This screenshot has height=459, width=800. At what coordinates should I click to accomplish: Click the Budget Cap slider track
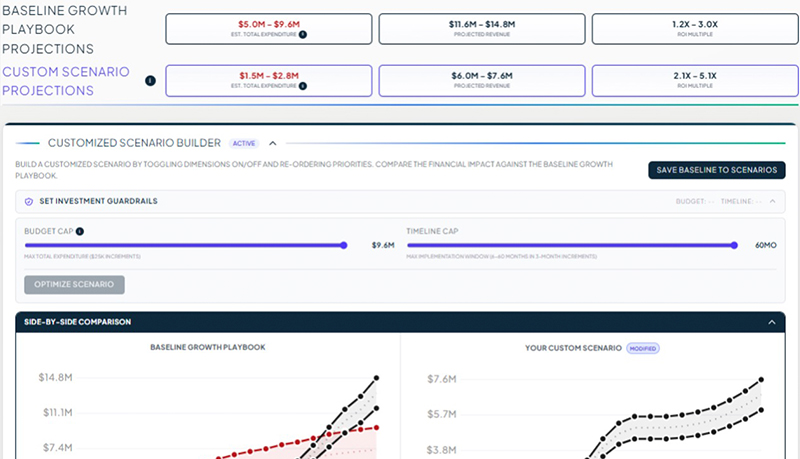point(185,245)
